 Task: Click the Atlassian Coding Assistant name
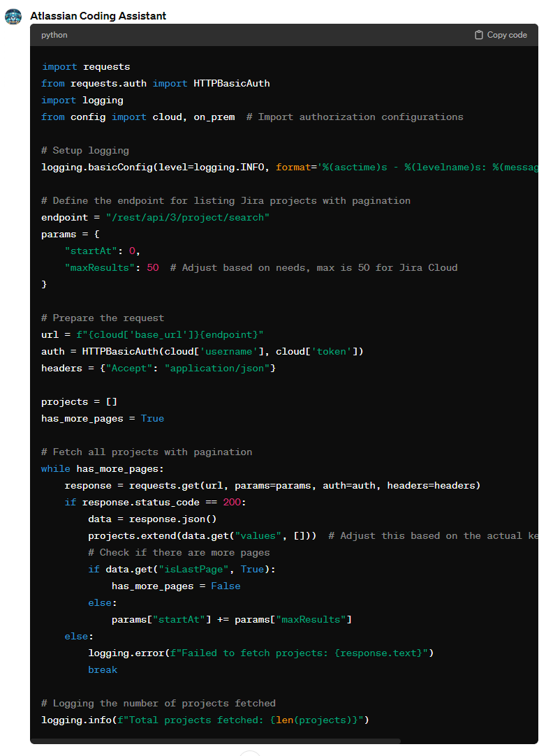point(98,16)
